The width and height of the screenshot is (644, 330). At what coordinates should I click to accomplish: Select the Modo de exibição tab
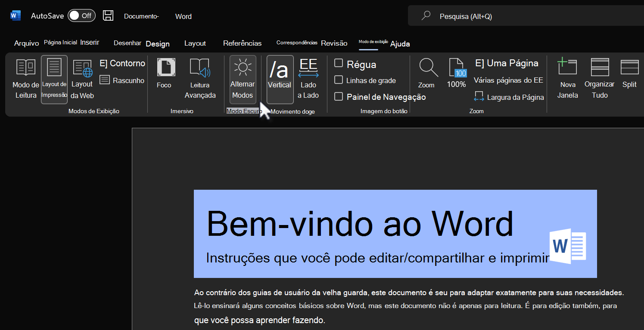point(373,42)
